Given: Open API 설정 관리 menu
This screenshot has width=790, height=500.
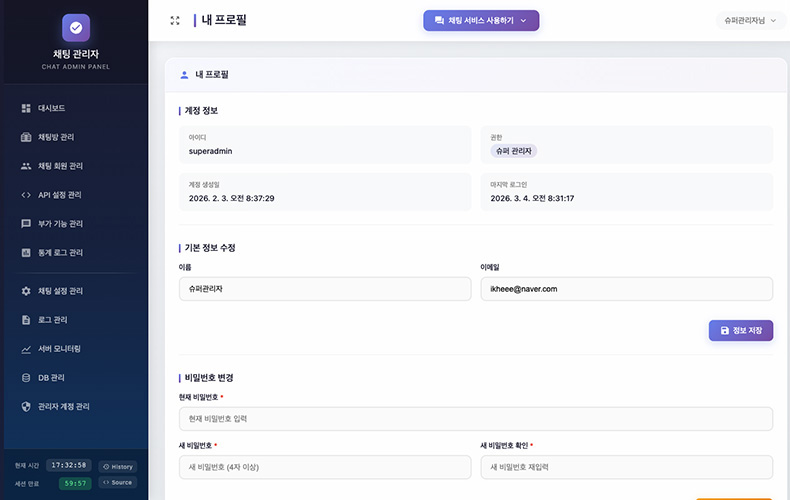Looking at the screenshot, I should coord(76,195).
